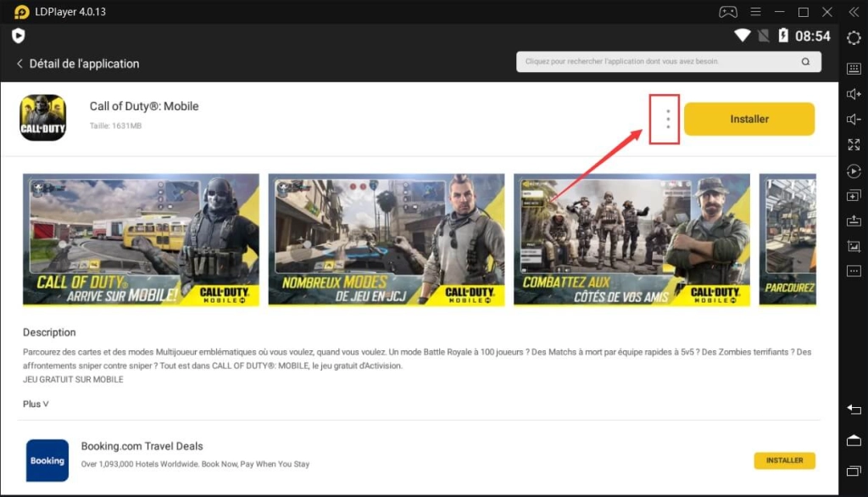The height and width of the screenshot is (497, 868).
Task: Click the install APK upload icon
Action: 854,221
